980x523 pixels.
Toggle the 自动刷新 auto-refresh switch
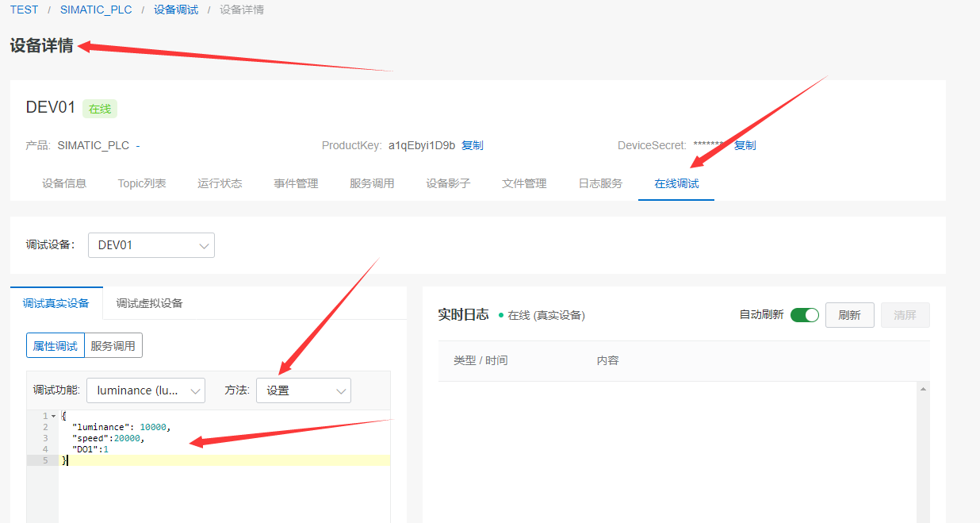[804, 315]
